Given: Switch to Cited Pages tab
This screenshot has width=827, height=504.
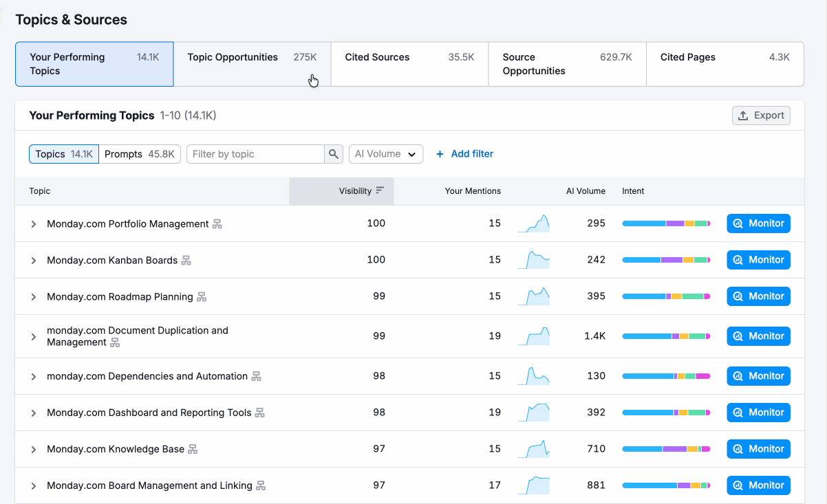Looking at the screenshot, I should pos(725,64).
